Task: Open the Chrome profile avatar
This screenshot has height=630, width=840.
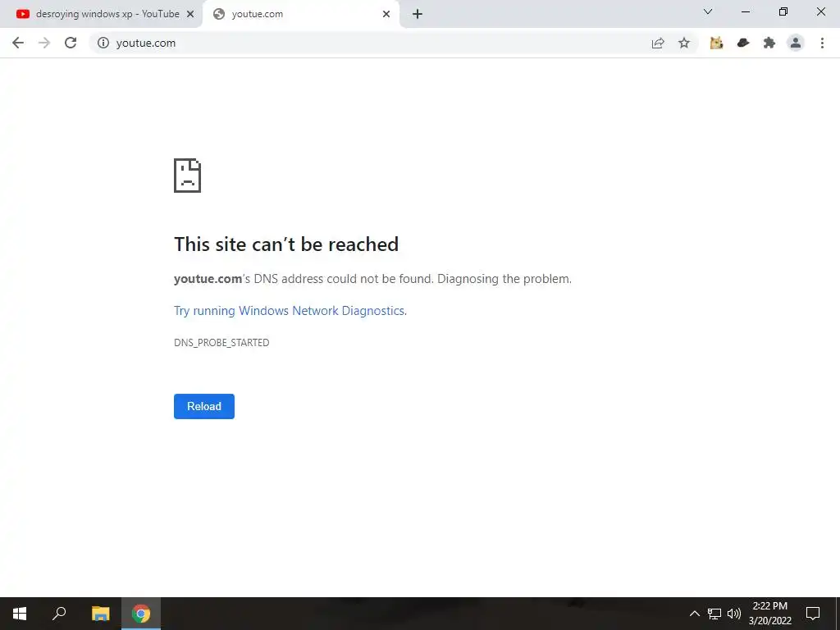Action: click(796, 43)
